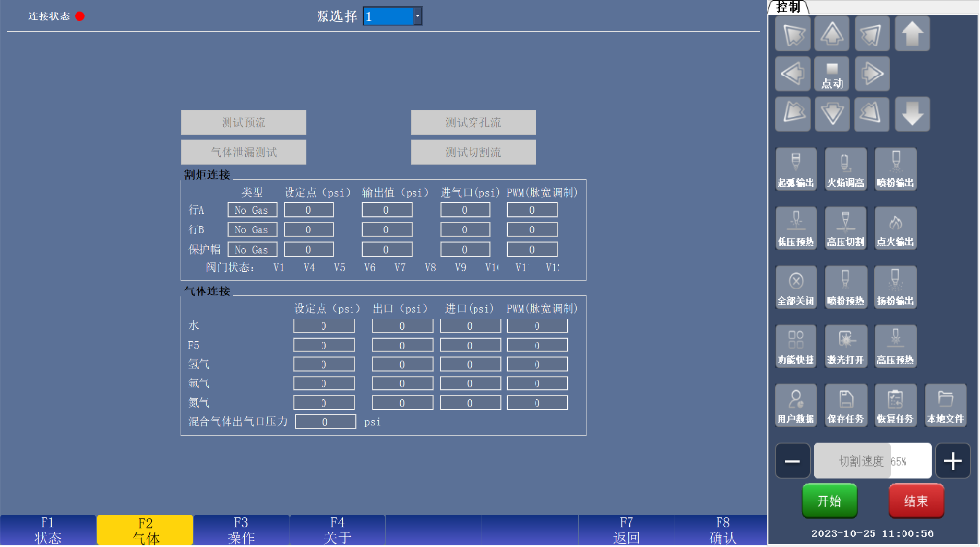
Task: Open the 源选择 source dropdown
Action: 393,16
